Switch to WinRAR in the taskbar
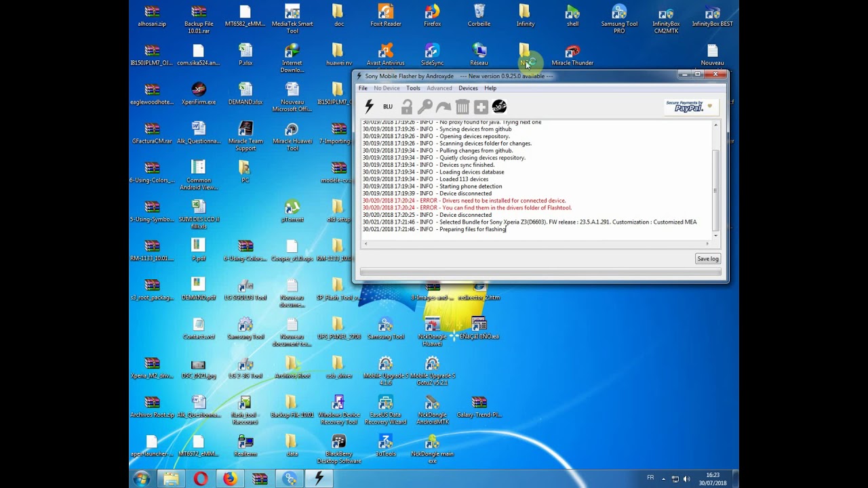The width and height of the screenshot is (868, 488). (x=260, y=479)
